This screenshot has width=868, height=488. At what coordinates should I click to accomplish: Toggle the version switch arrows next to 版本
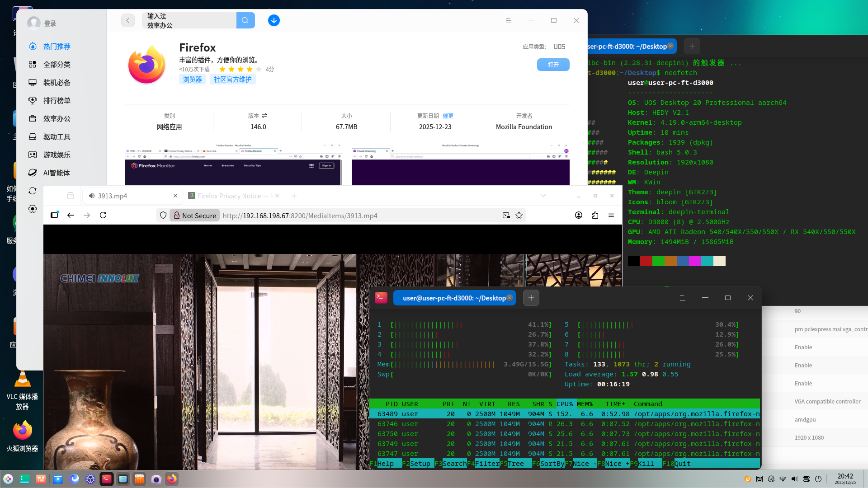[264, 116]
